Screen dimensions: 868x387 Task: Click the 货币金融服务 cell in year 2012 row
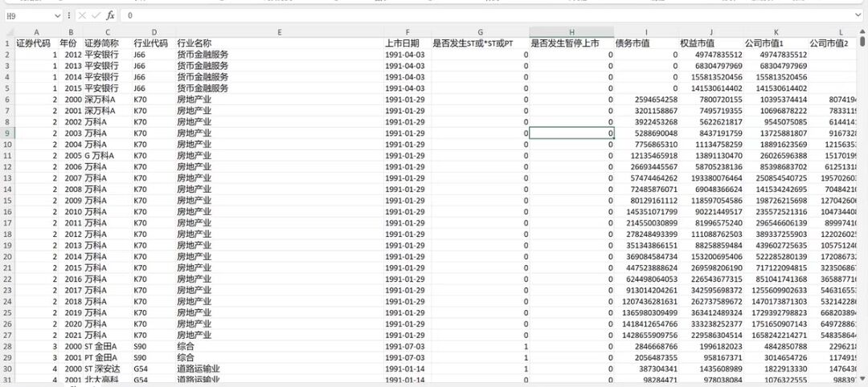pos(280,54)
